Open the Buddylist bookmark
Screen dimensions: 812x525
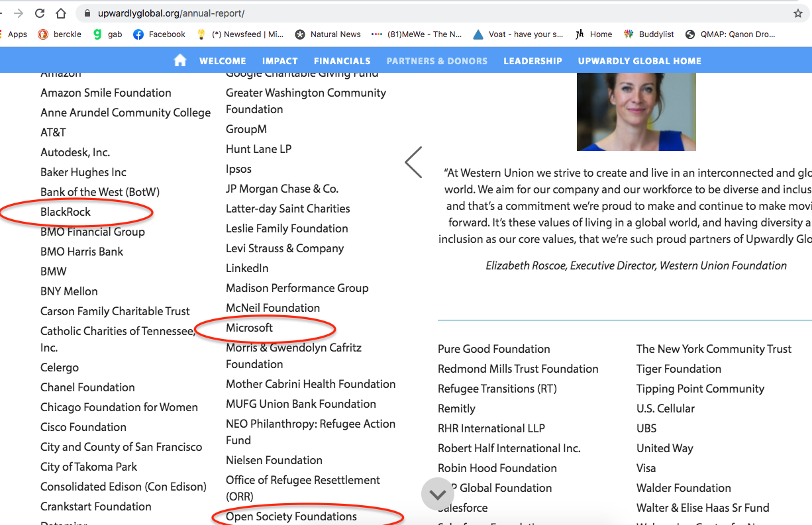[649, 34]
